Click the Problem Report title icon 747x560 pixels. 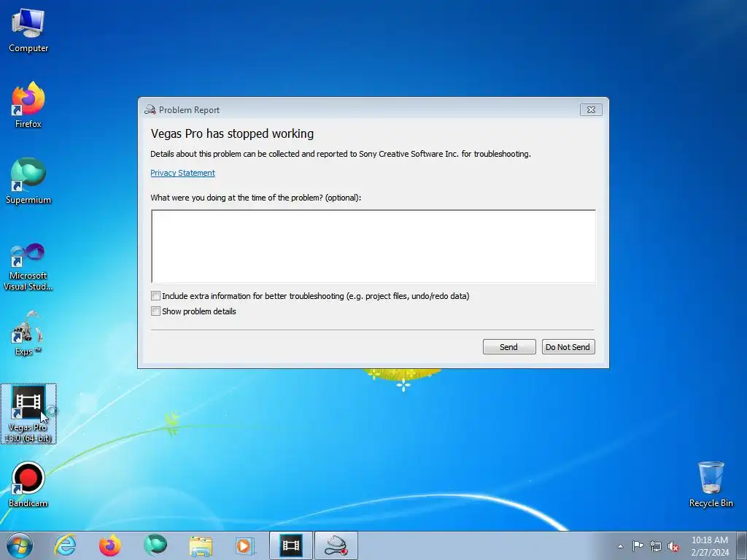pyautogui.click(x=150, y=109)
